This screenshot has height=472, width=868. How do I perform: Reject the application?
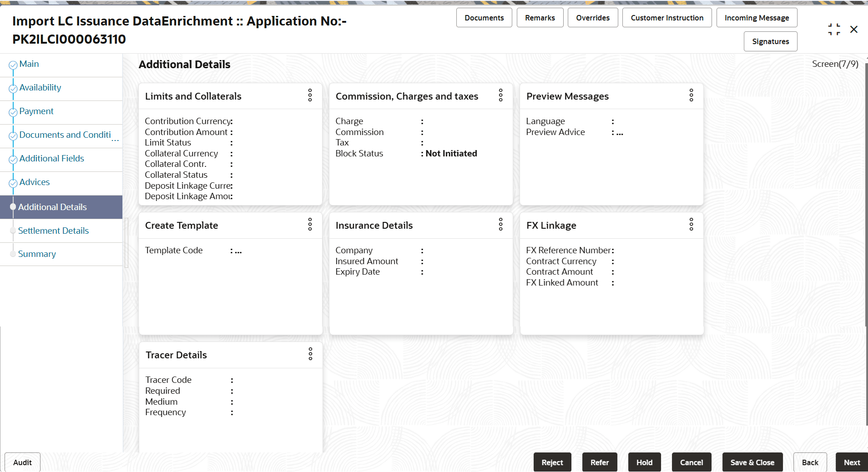click(552, 462)
